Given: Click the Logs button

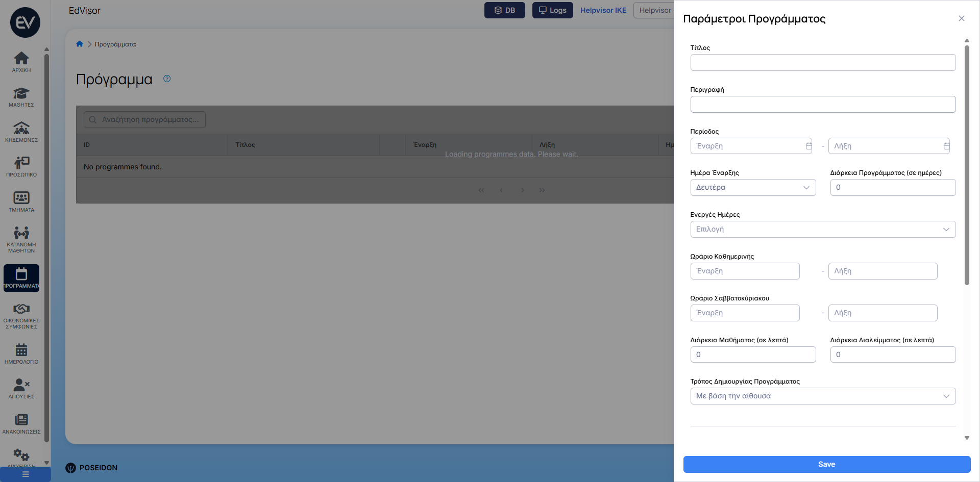Looking at the screenshot, I should click(552, 10).
